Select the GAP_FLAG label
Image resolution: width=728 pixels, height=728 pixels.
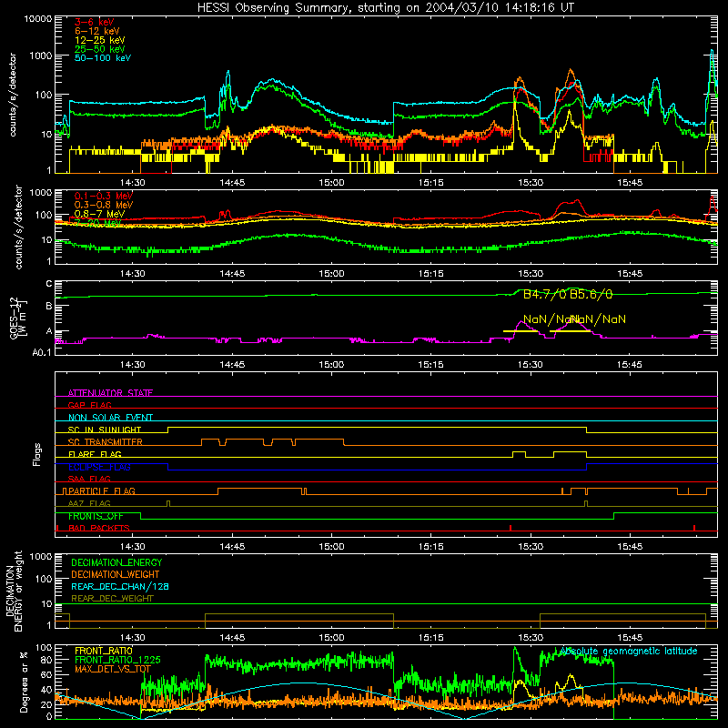tap(89, 405)
